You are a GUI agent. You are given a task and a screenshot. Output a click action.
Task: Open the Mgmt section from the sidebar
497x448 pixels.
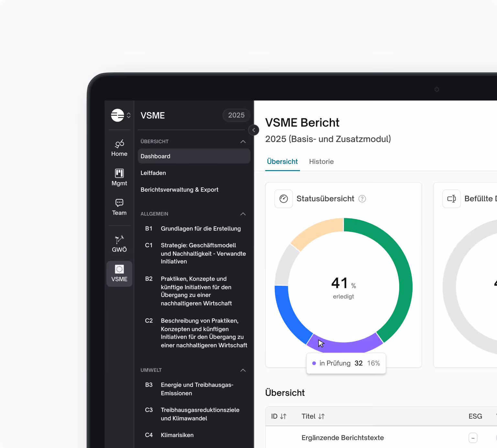119,177
